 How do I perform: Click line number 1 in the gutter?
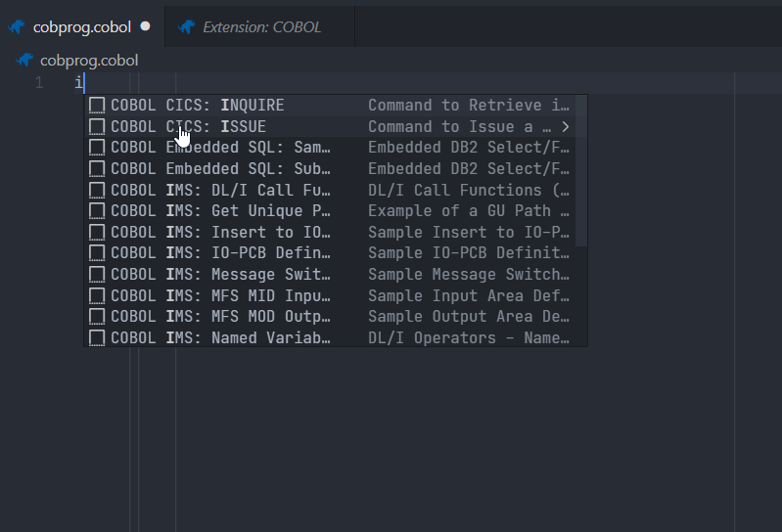point(38,83)
